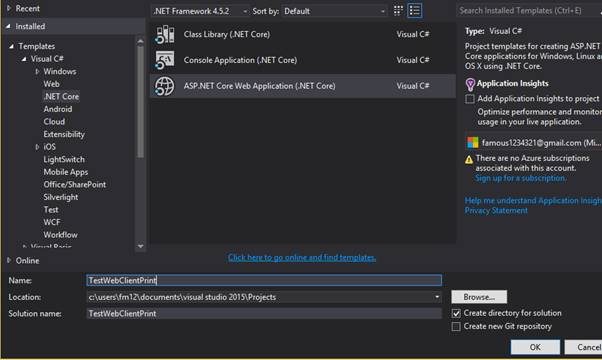Enable Add Application Insights to project
This screenshot has height=360, width=602.
pos(470,99)
